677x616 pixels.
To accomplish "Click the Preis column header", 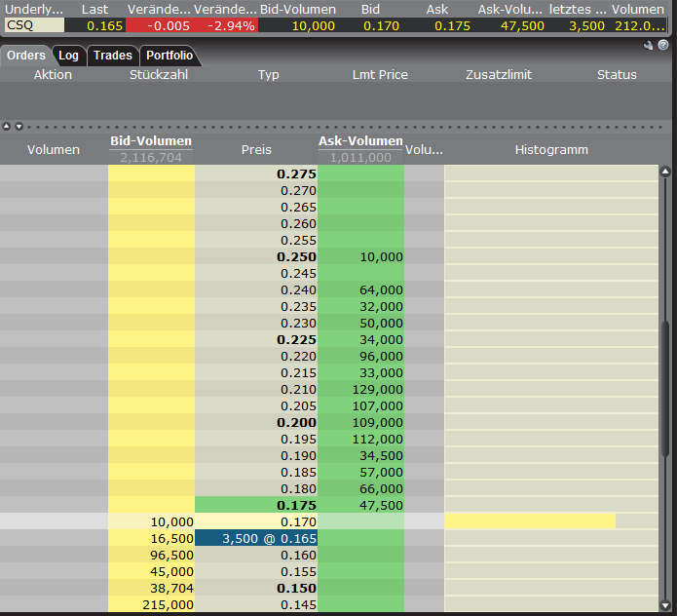I will [256, 150].
